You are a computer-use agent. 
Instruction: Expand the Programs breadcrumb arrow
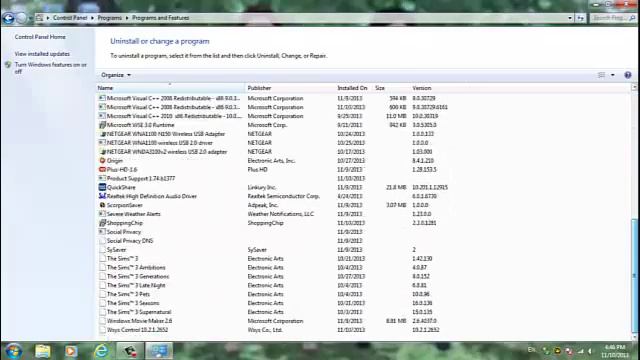pos(127,18)
